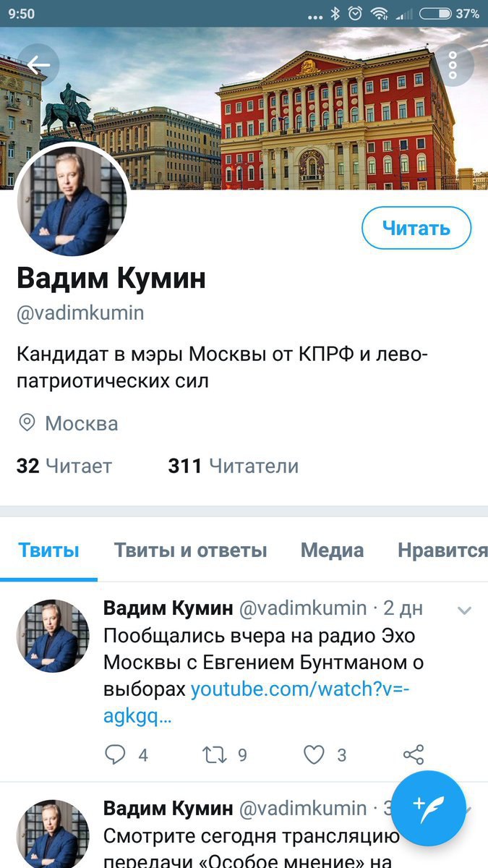Tap the Москва location pin icon

tap(27, 423)
